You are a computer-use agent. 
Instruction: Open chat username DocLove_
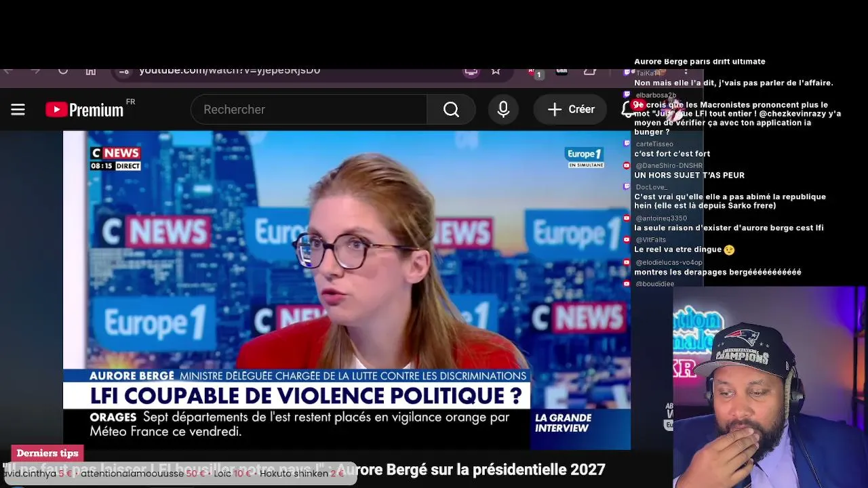click(652, 187)
